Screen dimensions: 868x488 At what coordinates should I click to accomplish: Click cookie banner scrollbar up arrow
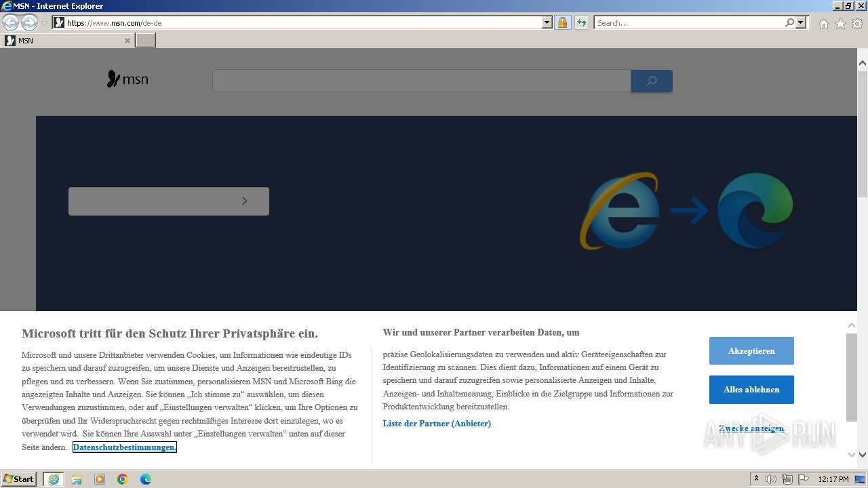click(x=852, y=325)
